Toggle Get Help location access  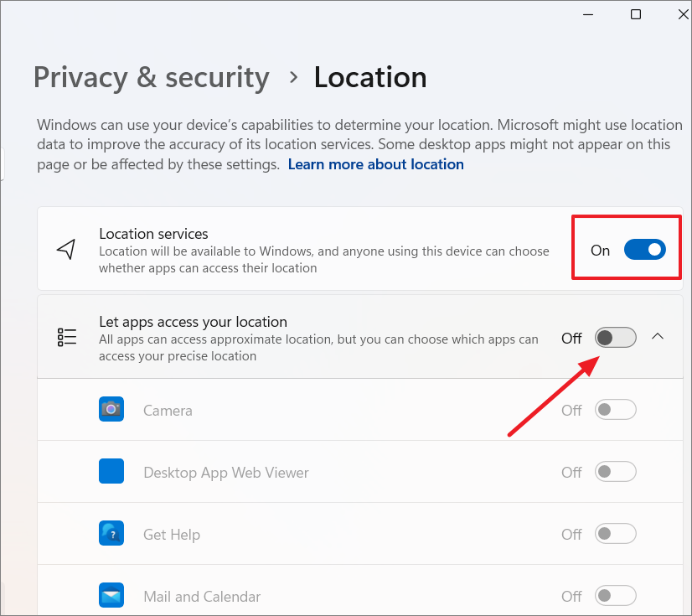(x=616, y=534)
